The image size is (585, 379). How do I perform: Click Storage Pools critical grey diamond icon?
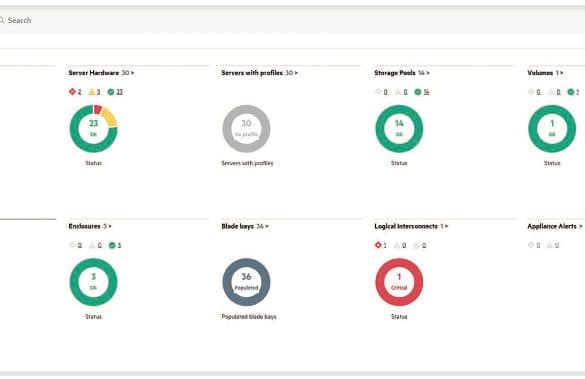(x=378, y=91)
